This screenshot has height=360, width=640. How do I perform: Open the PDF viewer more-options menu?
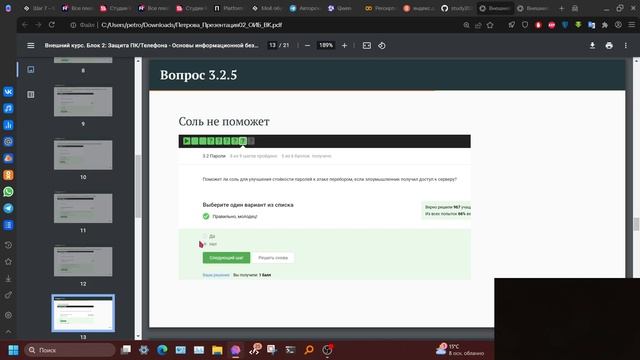pos(626,45)
